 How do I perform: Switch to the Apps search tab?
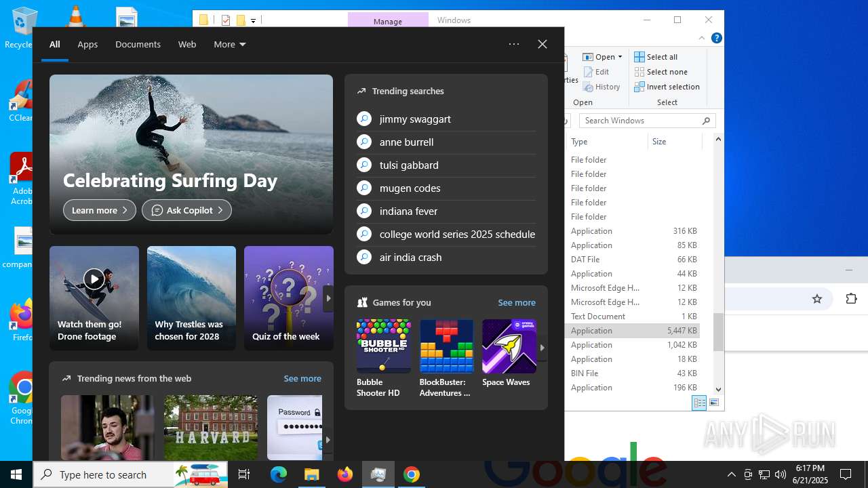pyautogui.click(x=87, y=44)
